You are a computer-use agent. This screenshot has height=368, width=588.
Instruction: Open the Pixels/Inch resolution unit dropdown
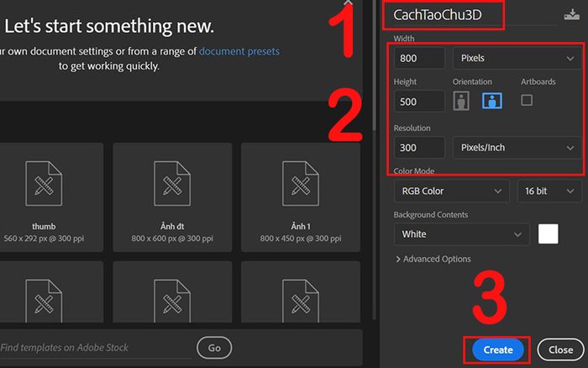point(517,147)
